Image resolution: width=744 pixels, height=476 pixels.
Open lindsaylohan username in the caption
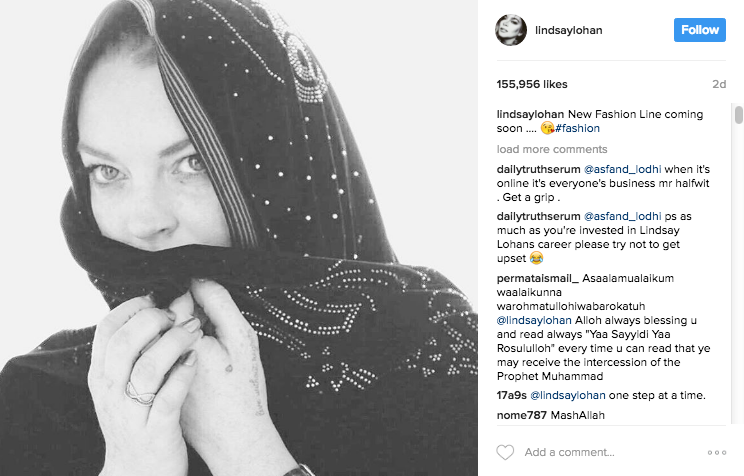coord(530,114)
